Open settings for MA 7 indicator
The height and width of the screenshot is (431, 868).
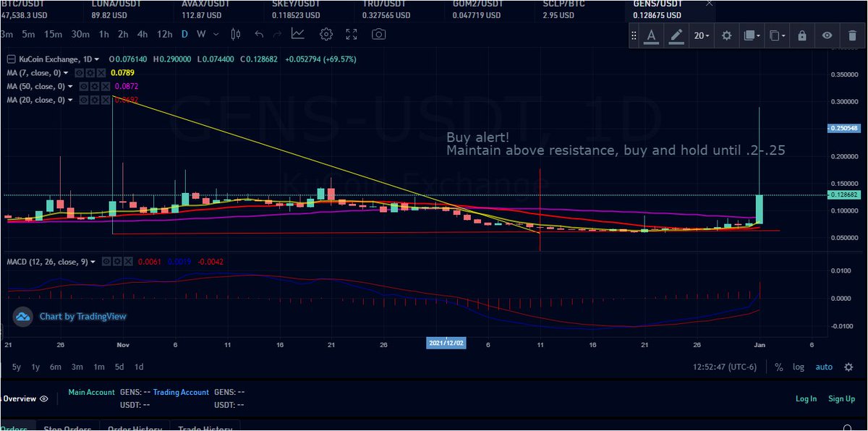coord(90,73)
